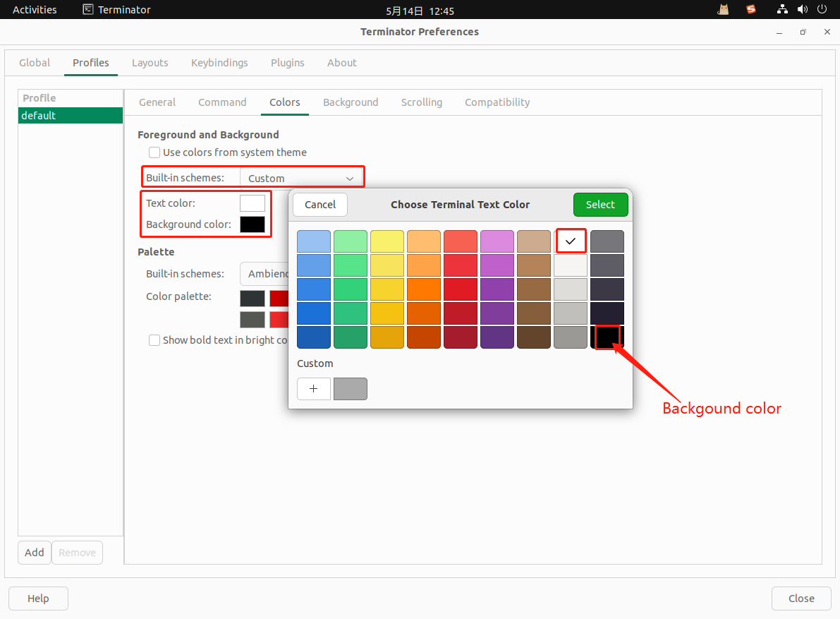This screenshot has width=840, height=619.
Task: Click the Remove profile button
Action: click(77, 553)
